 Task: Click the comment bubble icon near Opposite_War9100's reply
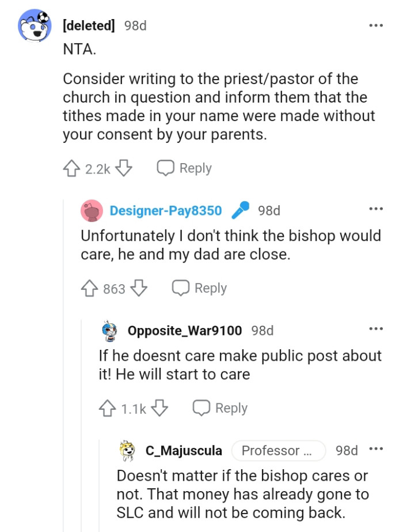pyautogui.click(x=201, y=408)
